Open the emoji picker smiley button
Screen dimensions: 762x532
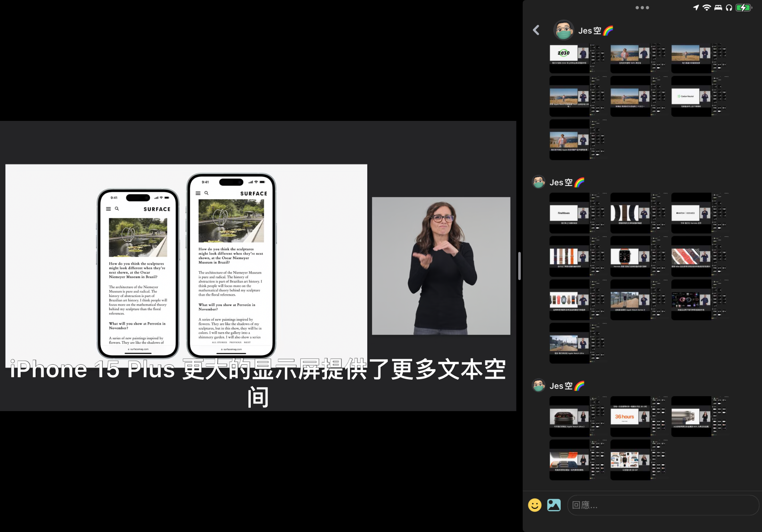(535, 505)
